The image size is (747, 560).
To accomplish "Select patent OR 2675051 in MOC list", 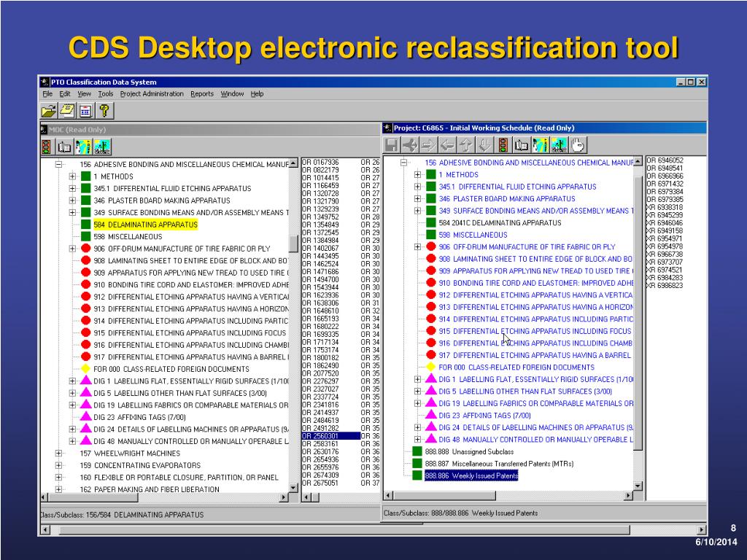I will click(320, 483).
